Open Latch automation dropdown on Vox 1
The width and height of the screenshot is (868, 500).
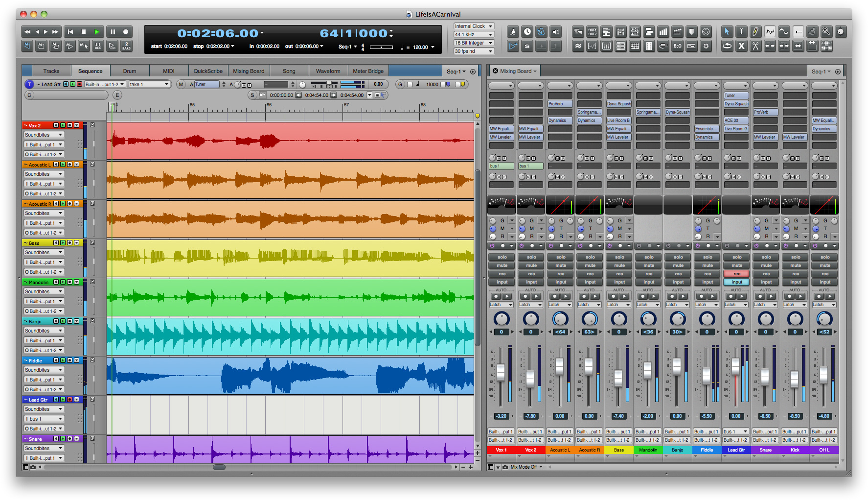(501, 305)
